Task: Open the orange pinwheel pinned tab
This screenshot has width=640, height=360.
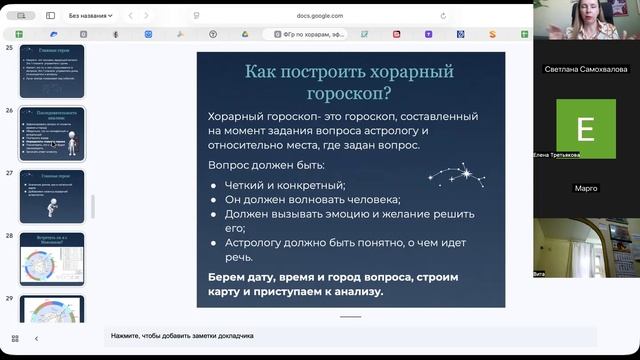Action: click(180, 34)
